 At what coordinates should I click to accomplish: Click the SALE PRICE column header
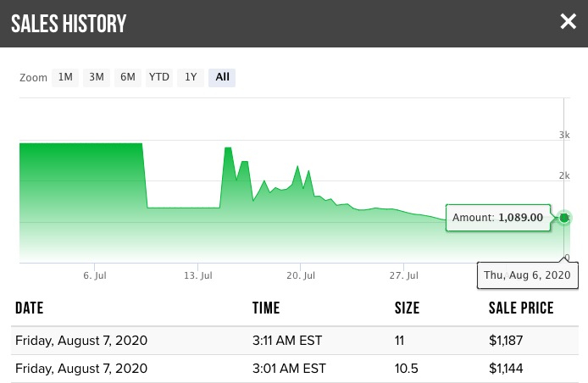coord(521,308)
